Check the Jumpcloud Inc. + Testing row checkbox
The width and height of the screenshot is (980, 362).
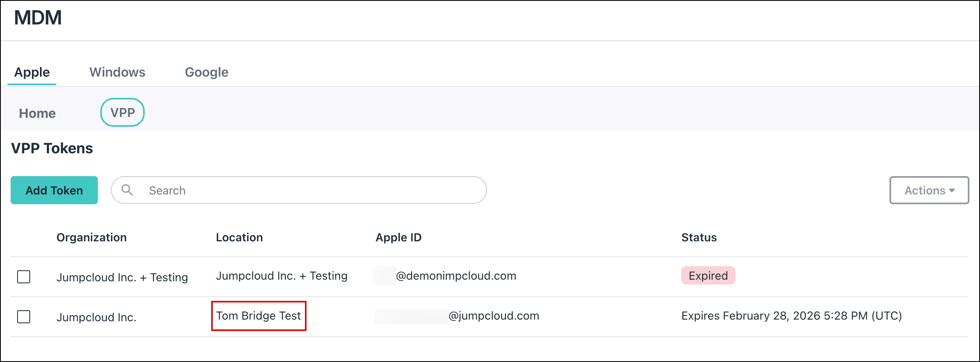(24, 277)
